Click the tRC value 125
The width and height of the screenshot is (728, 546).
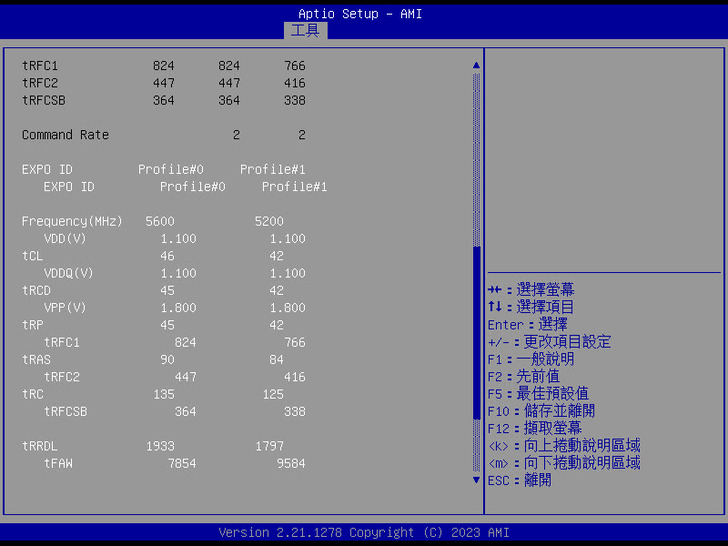[x=273, y=395]
